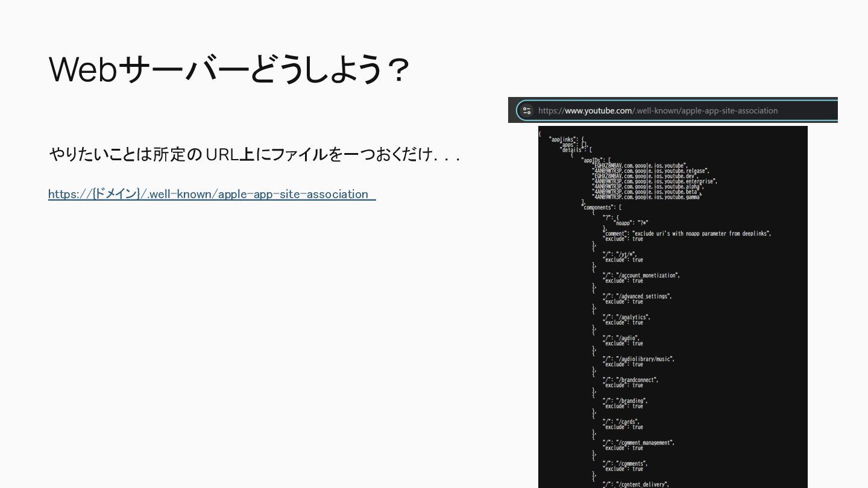The width and height of the screenshot is (868, 488).
Task: Click the '"noapp": "?*"' JSON line
Action: pos(631,223)
